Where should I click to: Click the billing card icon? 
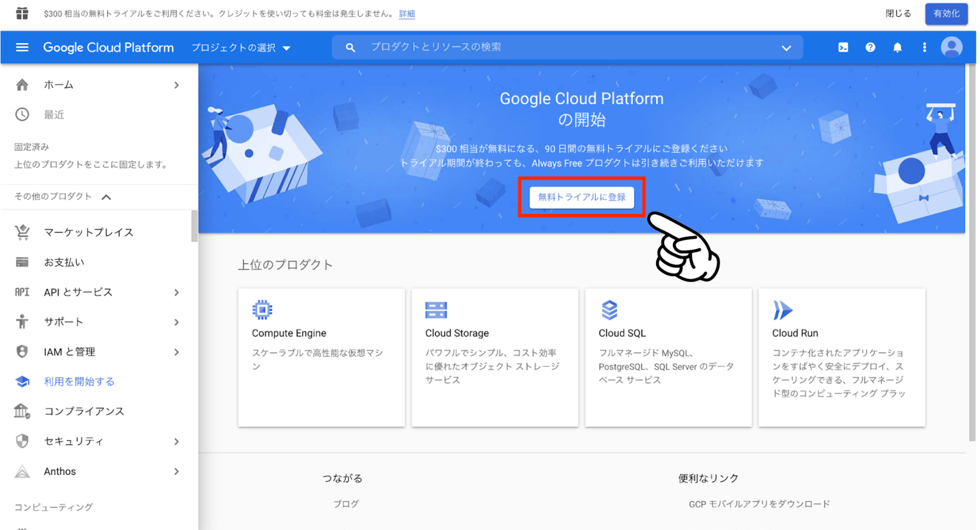22,262
